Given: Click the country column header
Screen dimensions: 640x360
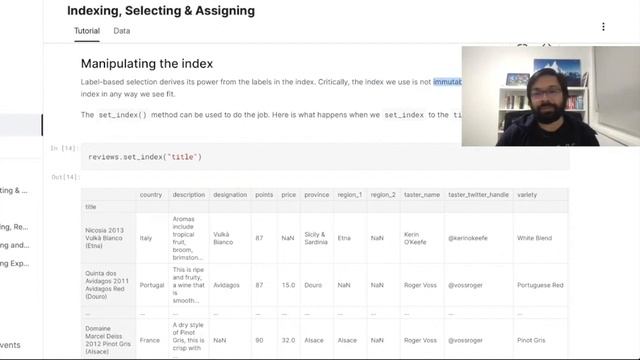Looking at the screenshot, I should (x=151, y=195).
